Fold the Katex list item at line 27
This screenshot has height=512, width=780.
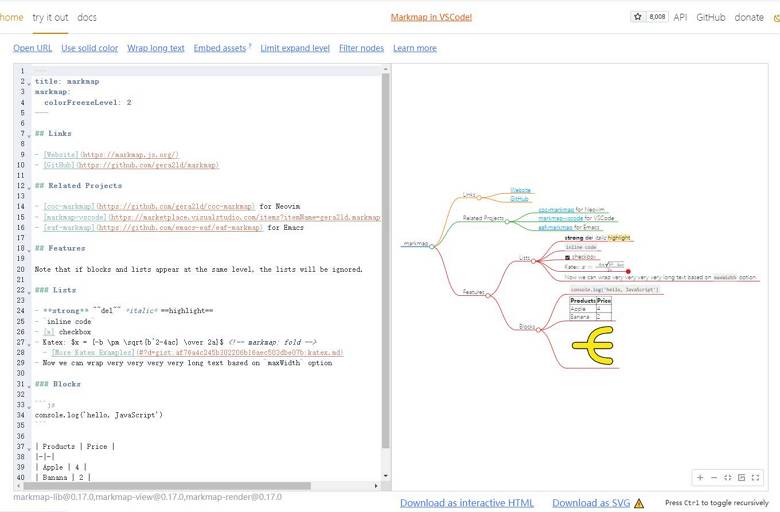(29, 344)
